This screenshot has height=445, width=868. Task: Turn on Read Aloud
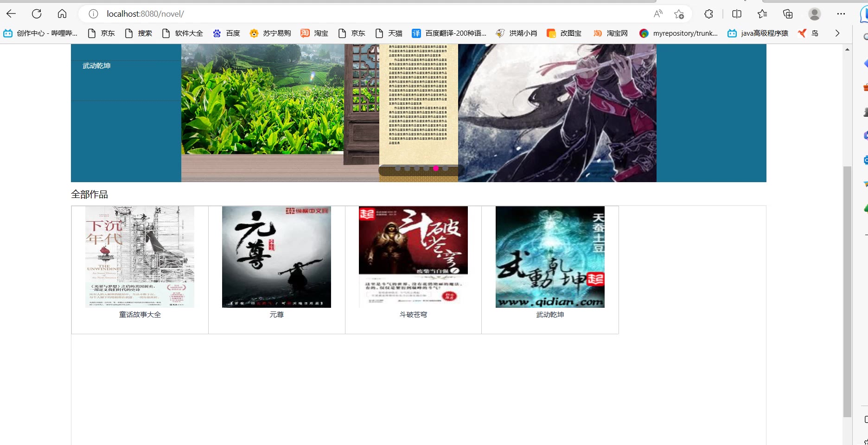[x=658, y=14]
